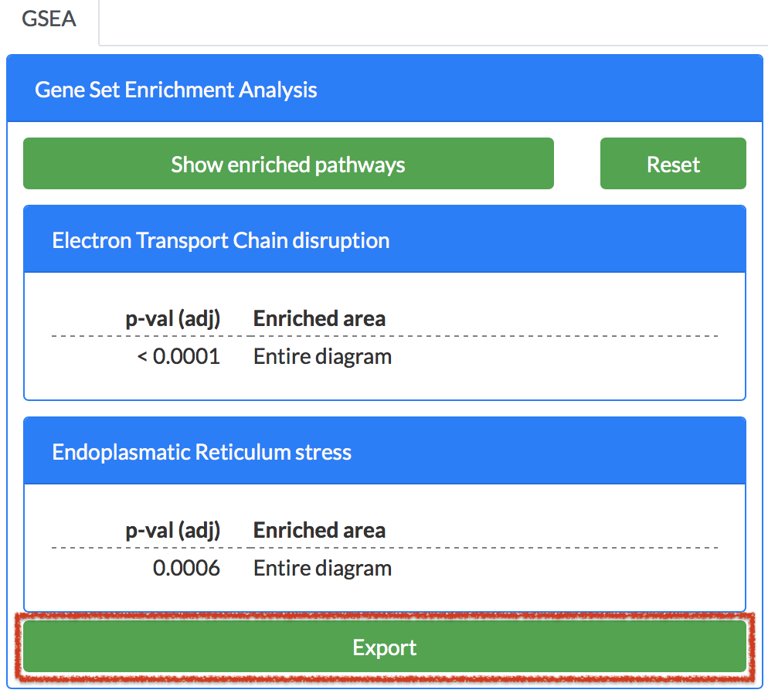
Task: Click Entire diagram for Endoplasmatic Reticulum stress
Action: 322,569
